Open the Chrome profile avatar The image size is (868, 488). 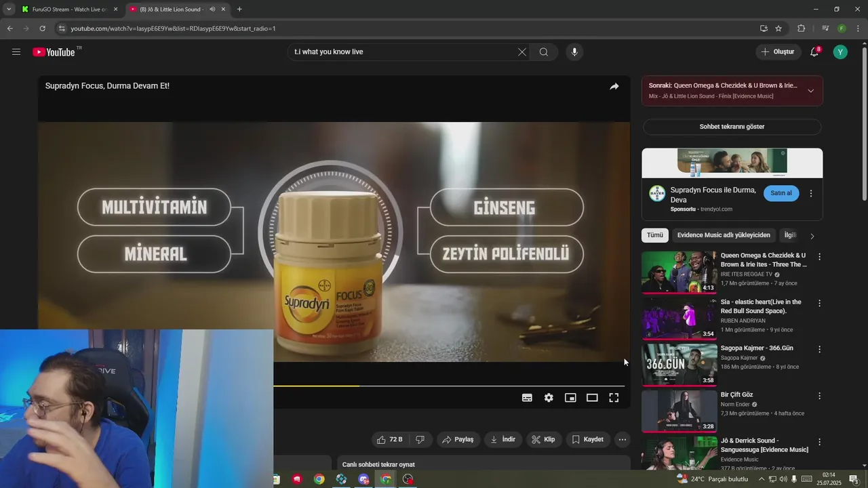pyautogui.click(x=842, y=28)
